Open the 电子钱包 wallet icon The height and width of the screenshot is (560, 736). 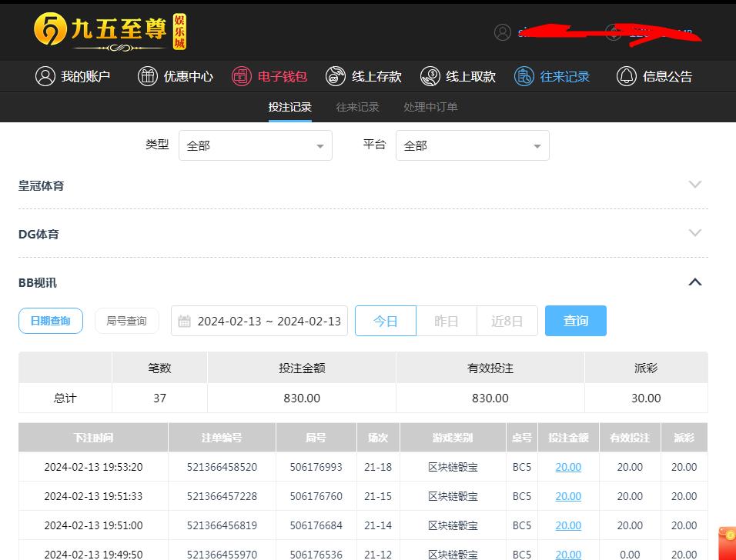pyautogui.click(x=242, y=76)
